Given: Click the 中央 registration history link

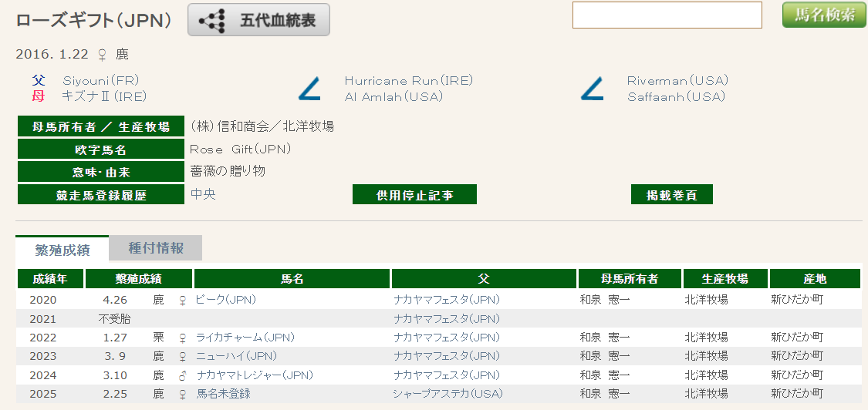Looking at the screenshot, I should coord(203,193).
